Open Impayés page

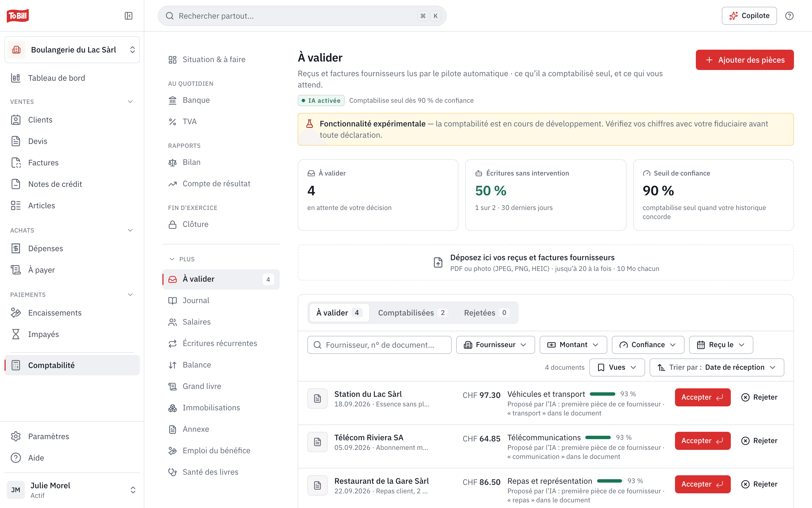coord(72,334)
